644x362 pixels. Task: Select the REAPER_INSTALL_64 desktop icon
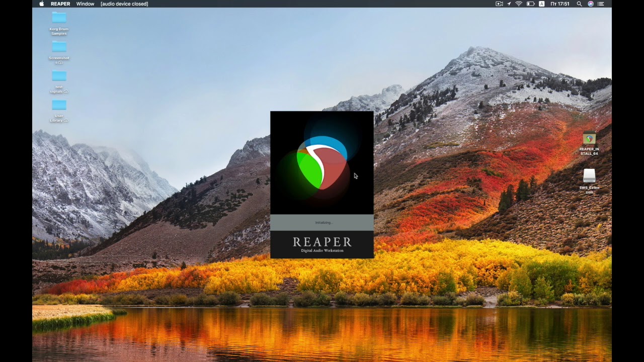point(589,143)
